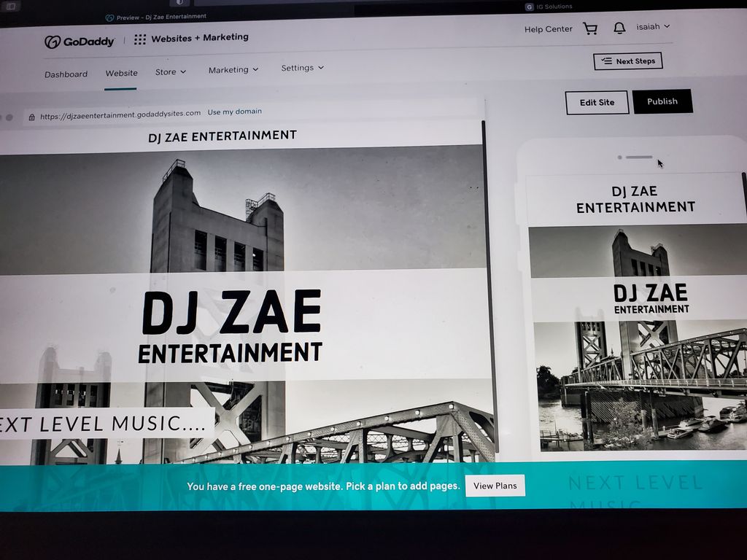The image size is (747, 560).
Task: Expand the Store dropdown
Action: coord(171,72)
